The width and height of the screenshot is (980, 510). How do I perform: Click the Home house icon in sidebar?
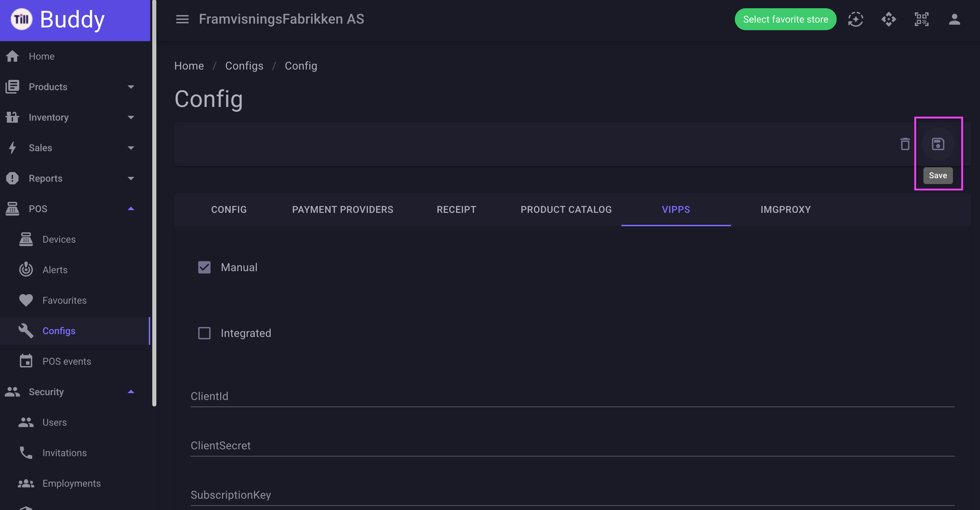tap(13, 56)
